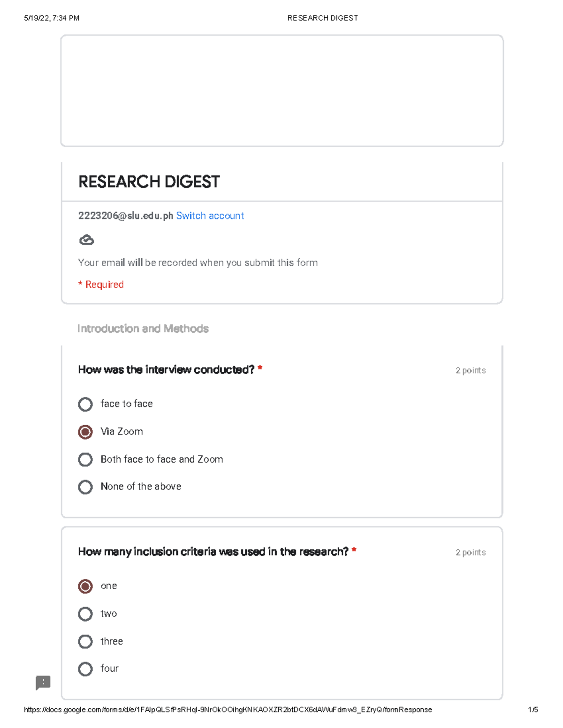Viewport: 563px width, 728px height.
Task: Click 'How was the interview conducted?' question
Action: [166, 370]
